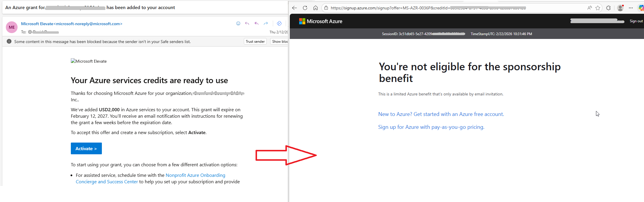Viewport: 644px width, 202px height.
Task: Open the browser Extensions puzzle icon
Action: [x=609, y=8]
